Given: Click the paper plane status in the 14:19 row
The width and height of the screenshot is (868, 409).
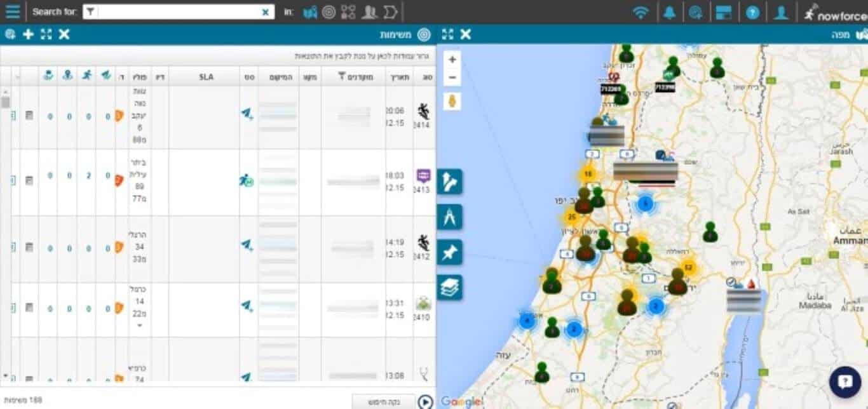Looking at the screenshot, I should [x=247, y=245].
